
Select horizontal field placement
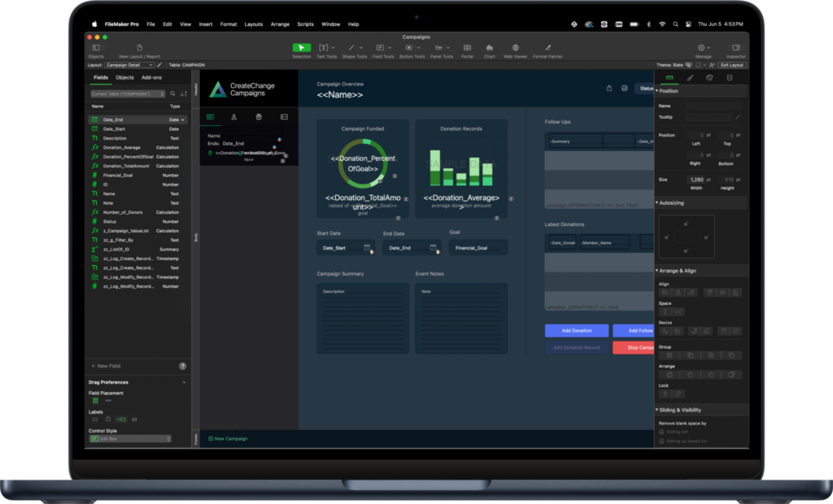tap(108, 401)
